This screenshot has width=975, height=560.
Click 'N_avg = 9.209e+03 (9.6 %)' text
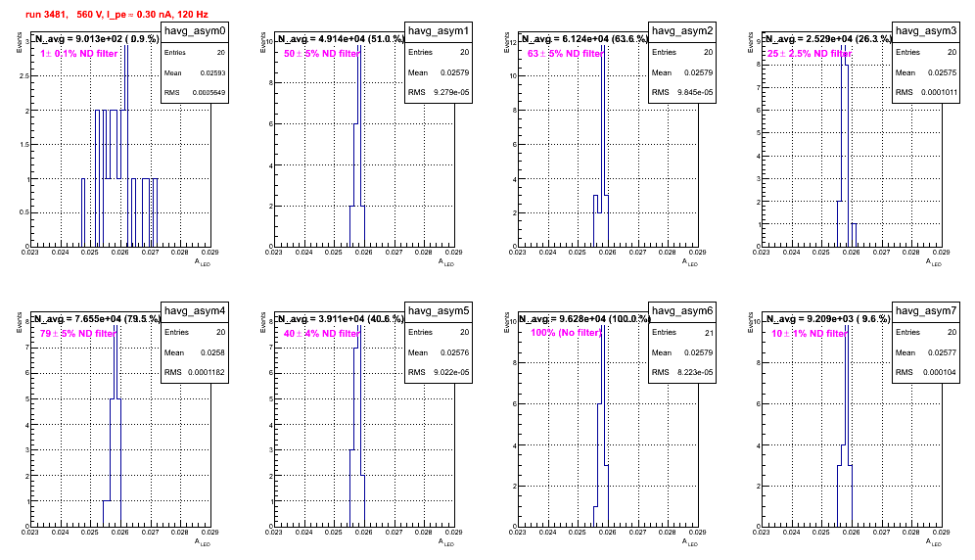point(828,318)
